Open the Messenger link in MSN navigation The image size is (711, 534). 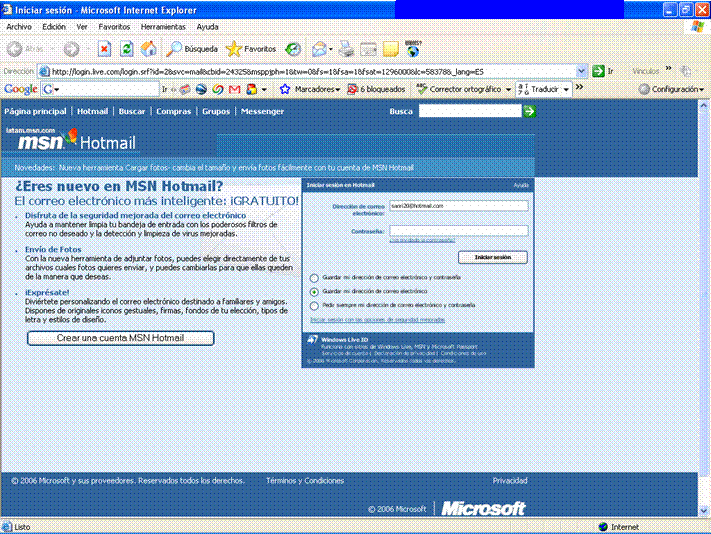[262, 111]
